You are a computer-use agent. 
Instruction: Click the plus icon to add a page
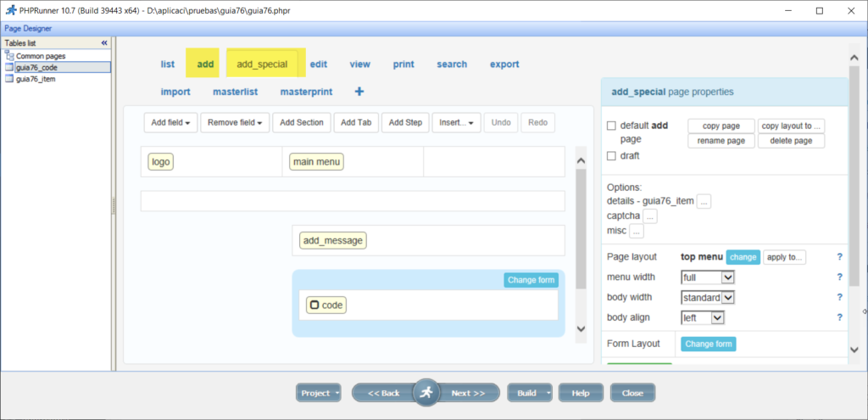[359, 92]
